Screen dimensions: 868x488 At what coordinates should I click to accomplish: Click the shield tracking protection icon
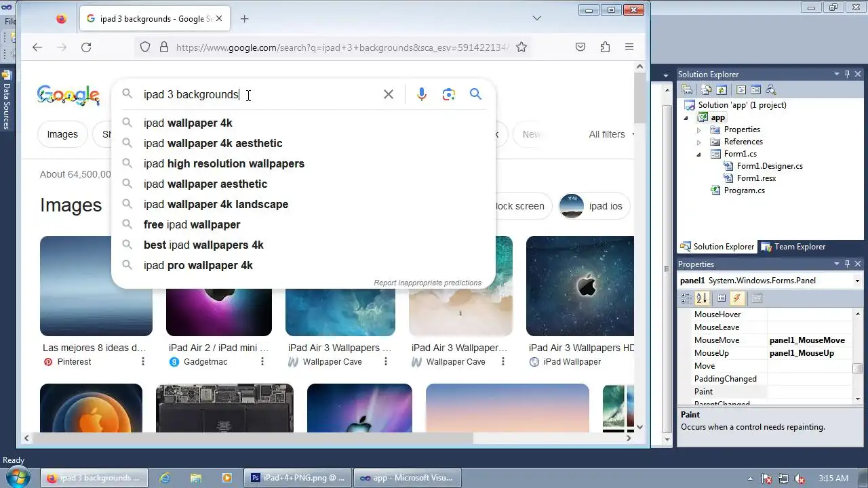pyautogui.click(x=145, y=47)
